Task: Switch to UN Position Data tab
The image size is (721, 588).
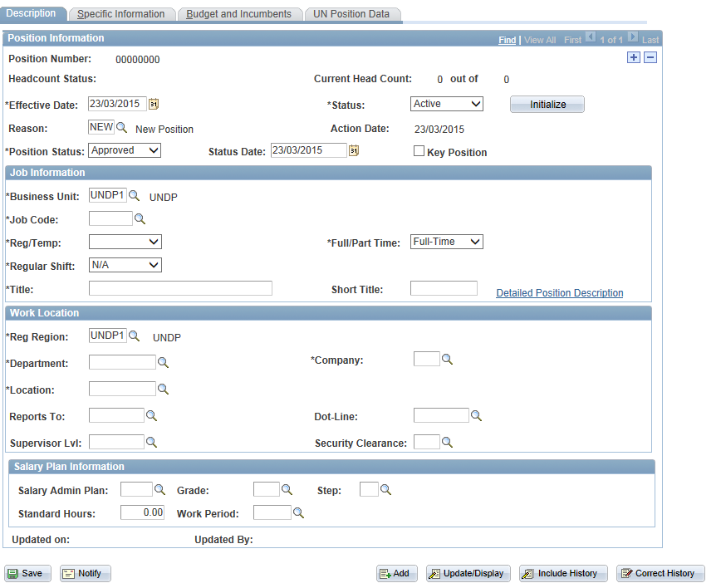Action: 351,14
